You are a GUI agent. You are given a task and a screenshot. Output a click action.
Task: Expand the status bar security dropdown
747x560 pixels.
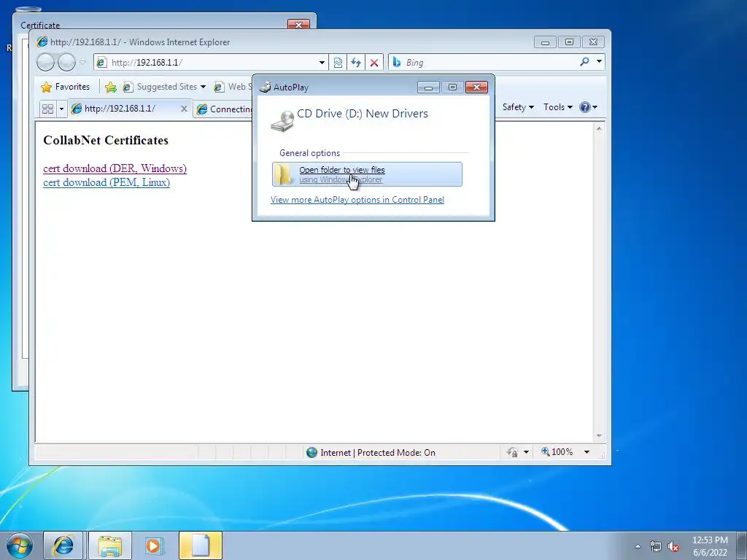tap(526, 452)
